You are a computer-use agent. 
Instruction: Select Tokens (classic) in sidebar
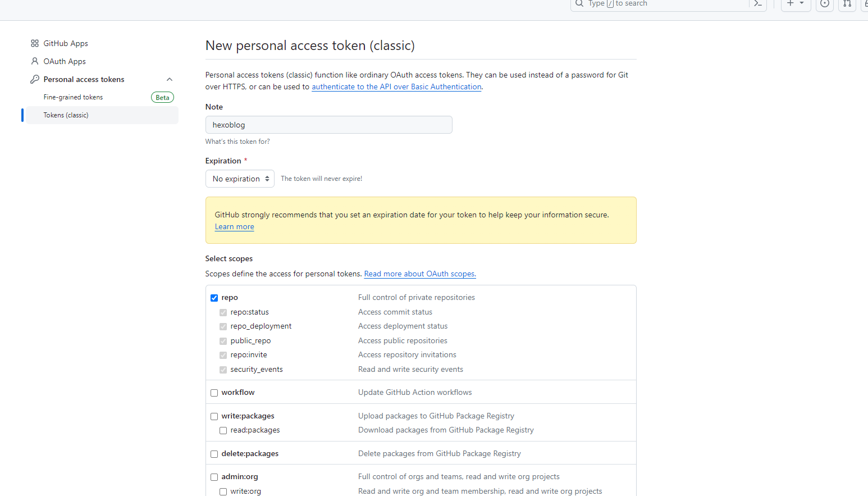click(x=66, y=115)
